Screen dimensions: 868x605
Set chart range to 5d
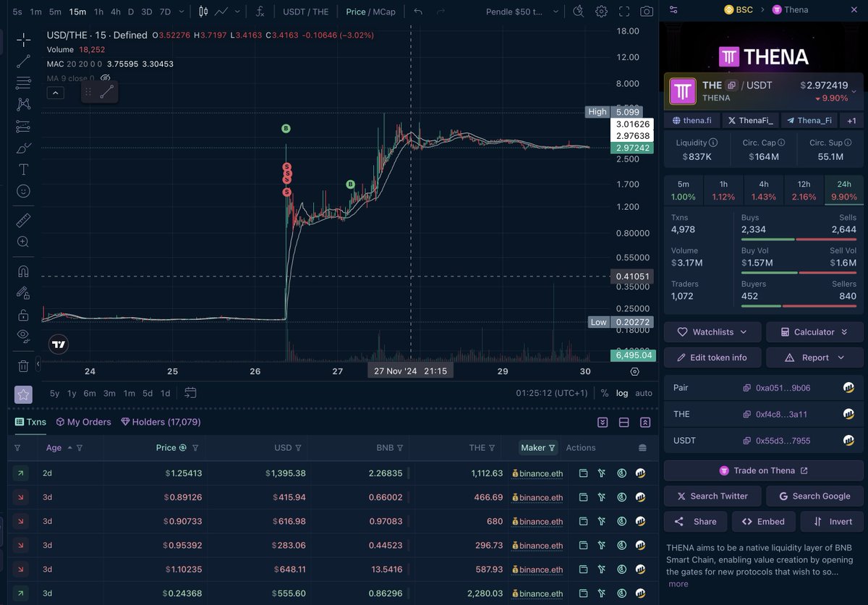click(147, 393)
